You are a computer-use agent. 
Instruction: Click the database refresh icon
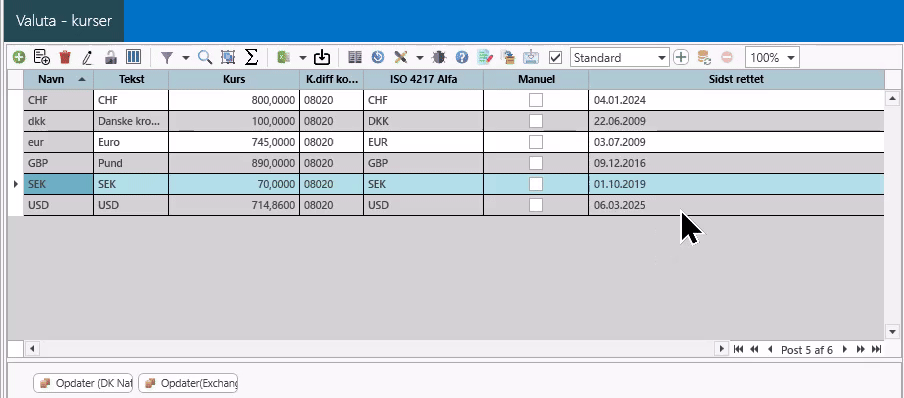[x=704, y=57]
